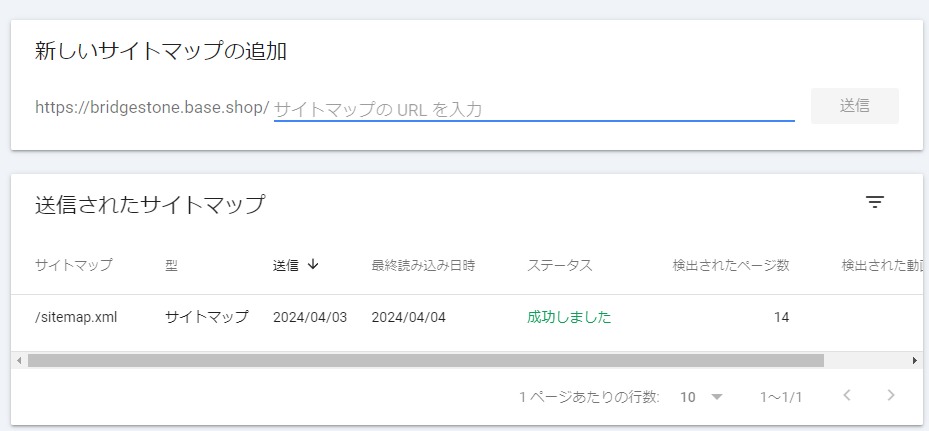929x431 pixels.
Task: Click the サイトマップ column header
Action: tap(73, 265)
